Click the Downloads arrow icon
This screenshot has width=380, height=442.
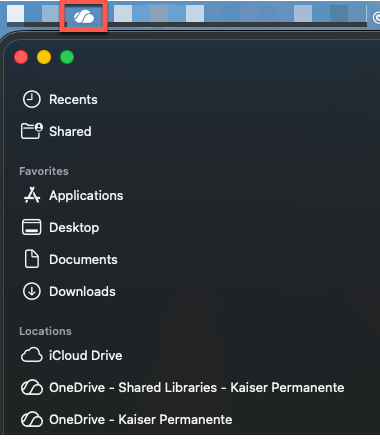(32, 291)
